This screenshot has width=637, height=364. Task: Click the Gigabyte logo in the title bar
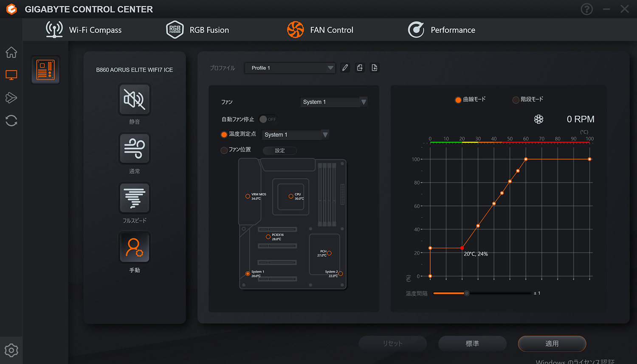(11, 9)
